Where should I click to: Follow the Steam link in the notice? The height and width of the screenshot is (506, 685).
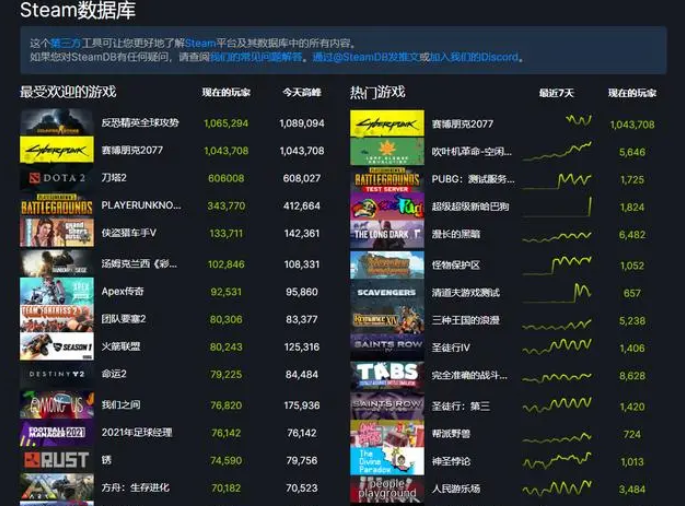click(200, 43)
